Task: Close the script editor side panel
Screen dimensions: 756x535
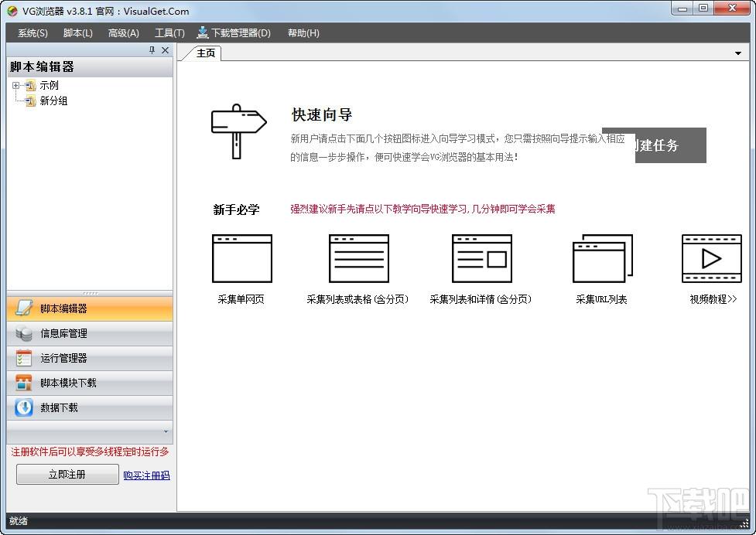Action: pos(166,50)
